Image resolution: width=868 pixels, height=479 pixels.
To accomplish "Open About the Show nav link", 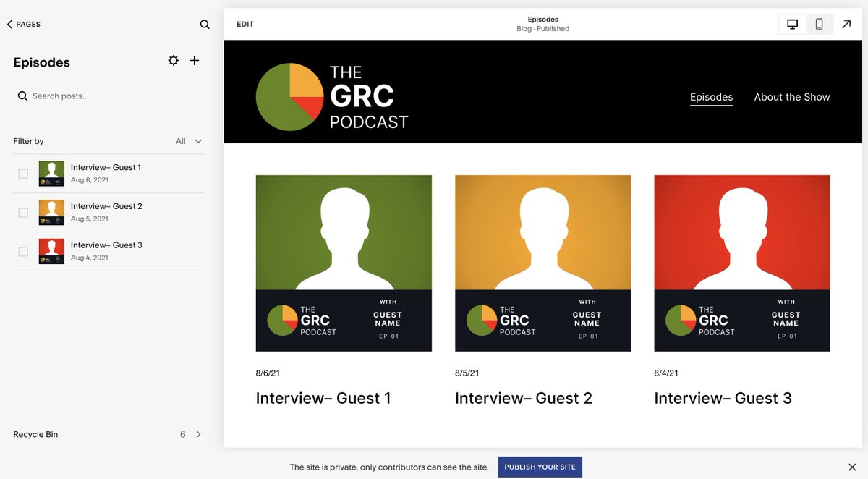I will (792, 97).
